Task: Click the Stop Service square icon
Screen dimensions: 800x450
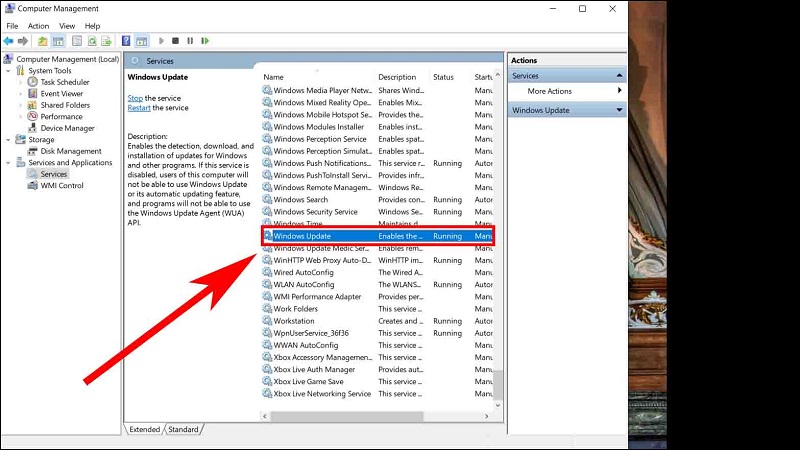Action: [175, 41]
